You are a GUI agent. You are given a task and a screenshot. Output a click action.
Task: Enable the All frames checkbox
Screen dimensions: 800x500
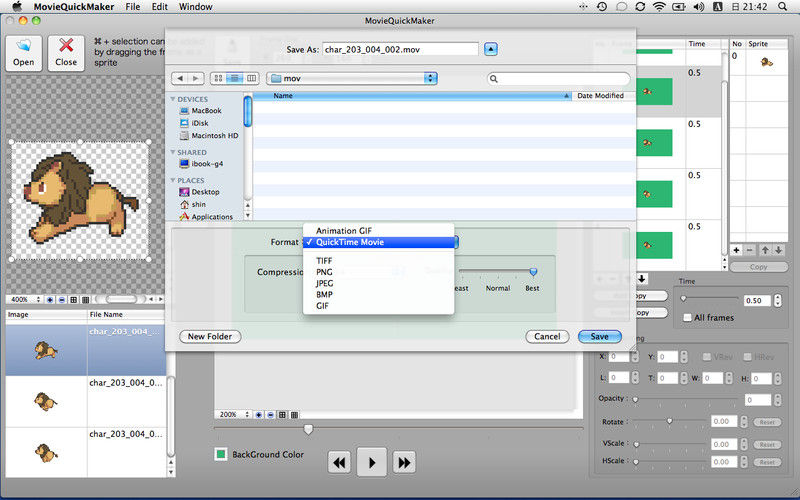coord(687,317)
